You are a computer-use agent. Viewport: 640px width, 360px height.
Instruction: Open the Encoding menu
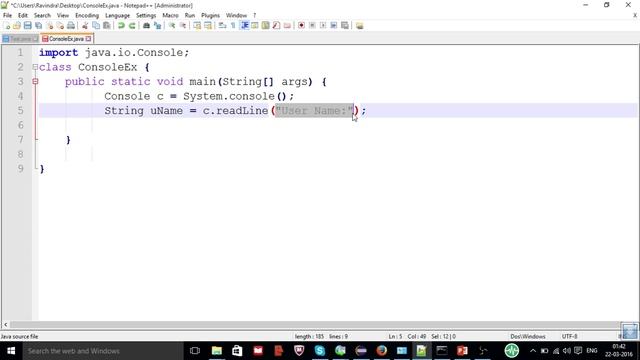[87, 16]
